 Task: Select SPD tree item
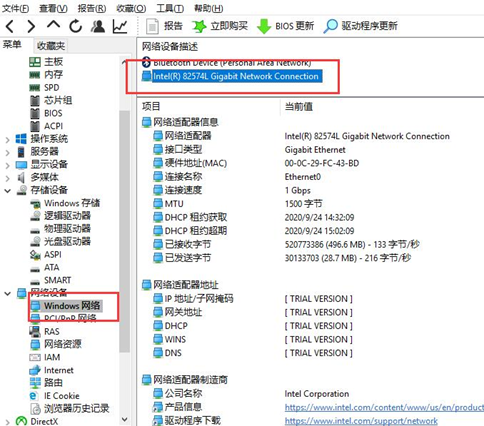(44, 88)
